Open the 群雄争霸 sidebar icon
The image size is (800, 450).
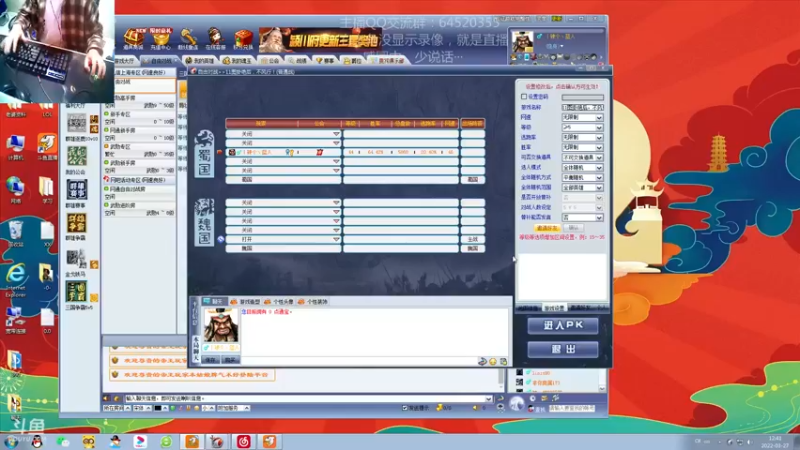pyautogui.click(x=77, y=223)
